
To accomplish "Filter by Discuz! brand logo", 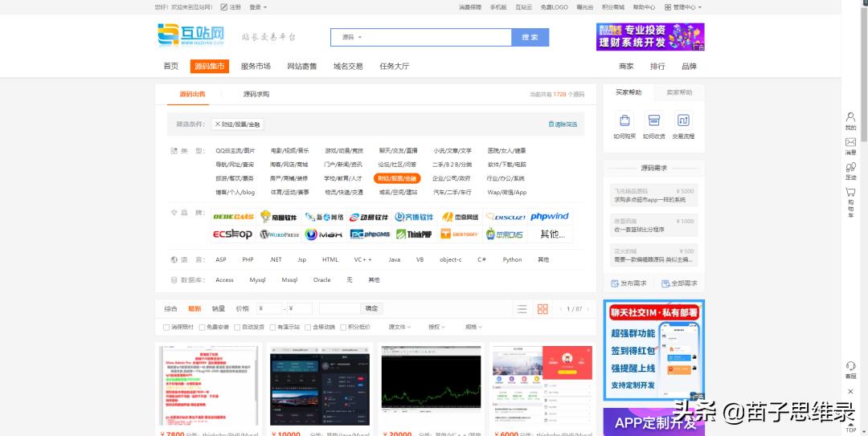I will (x=505, y=217).
